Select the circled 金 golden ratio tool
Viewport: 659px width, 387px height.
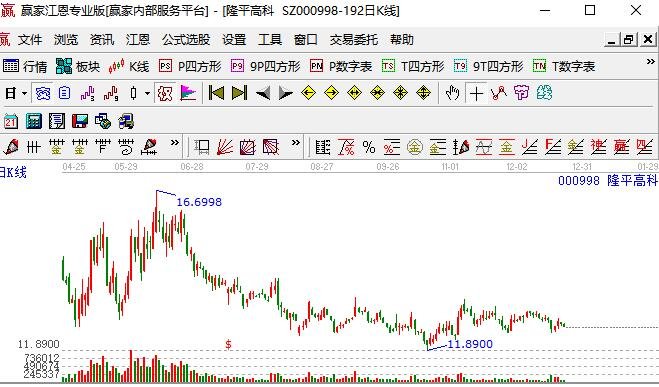414,147
